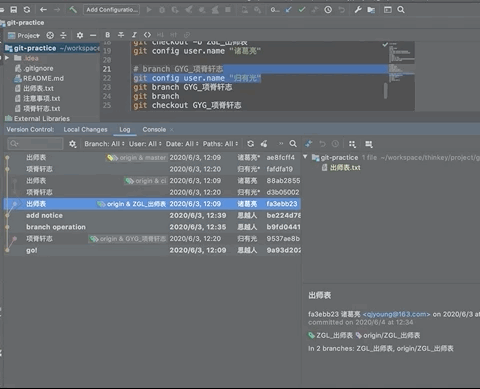Select commit d3b05002 row
Screen dimensions: 480x389
point(152,192)
